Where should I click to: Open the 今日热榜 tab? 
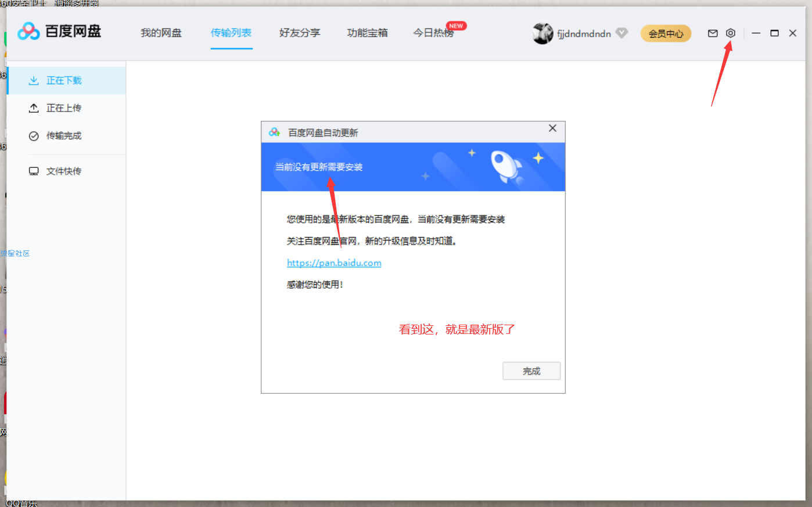(433, 33)
